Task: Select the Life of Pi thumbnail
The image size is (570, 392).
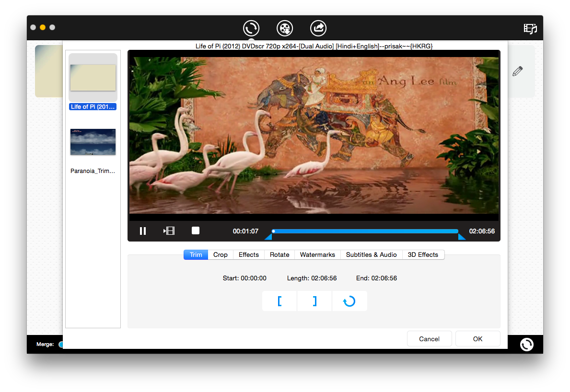Action: [x=93, y=77]
